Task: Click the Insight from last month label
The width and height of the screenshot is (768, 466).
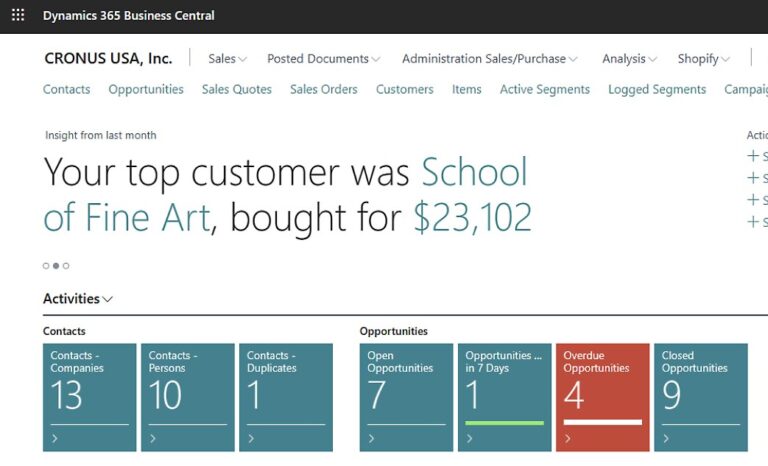Action: coord(101,135)
